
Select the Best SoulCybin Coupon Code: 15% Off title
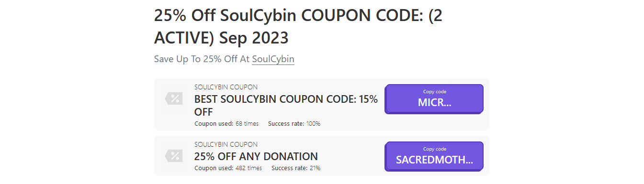(286, 106)
